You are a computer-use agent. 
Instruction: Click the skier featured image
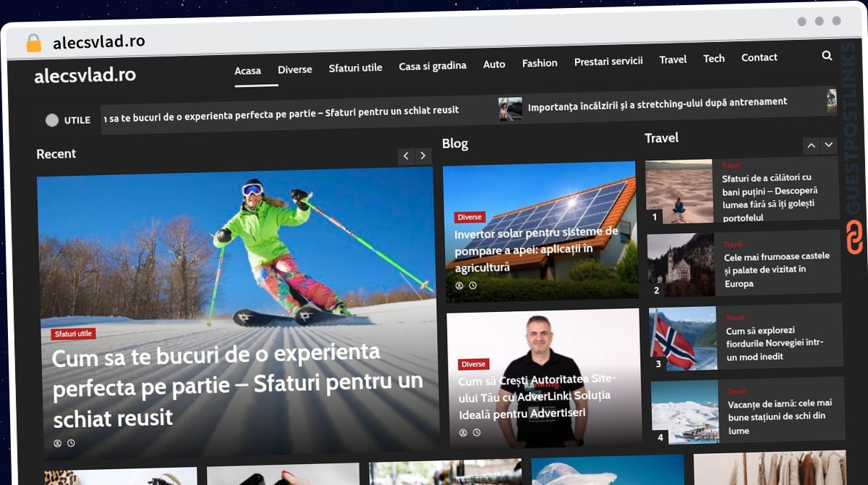pyautogui.click(x=238, y=313)
